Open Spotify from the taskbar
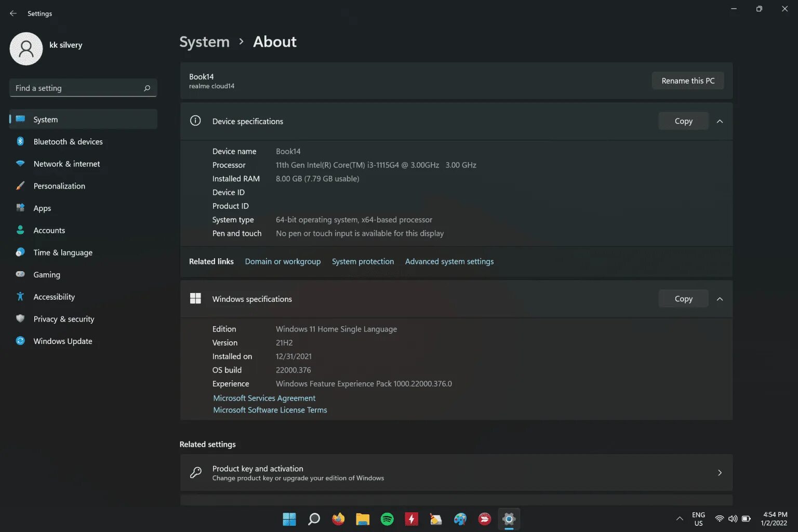798x532 pixels. pos(387,519)
